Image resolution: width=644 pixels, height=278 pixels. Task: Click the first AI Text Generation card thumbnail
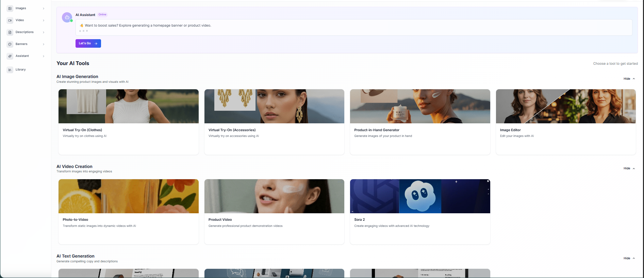(129, 273)
